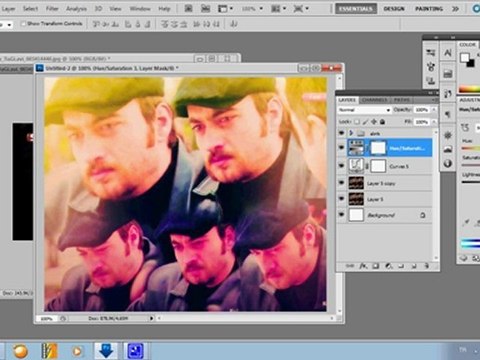The image size is (480, 360).
Task: Open the zoom level dropdown showing 100%
Action: [x=252, y=8]
